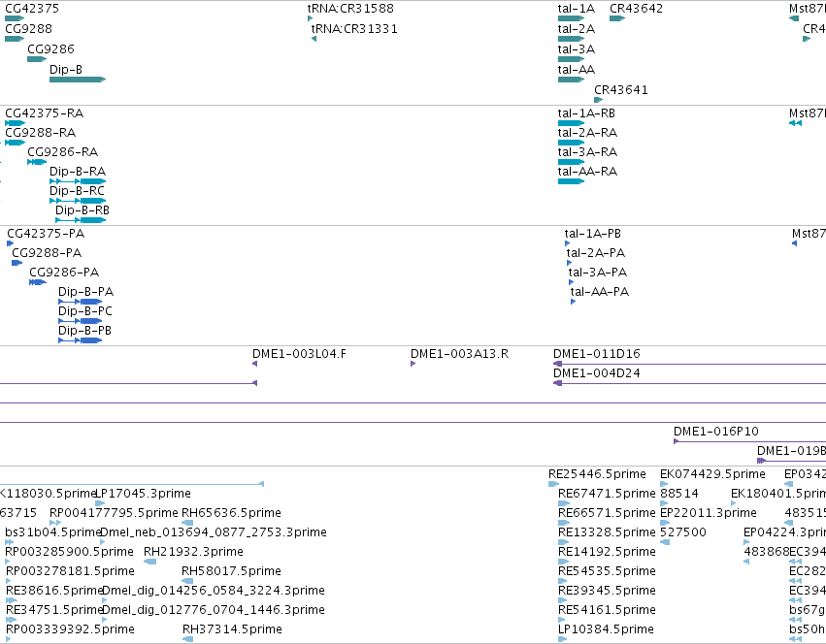Click the RE14192.5prime EST label
Screen dimensions: 826x644
[x=607, y=552]
